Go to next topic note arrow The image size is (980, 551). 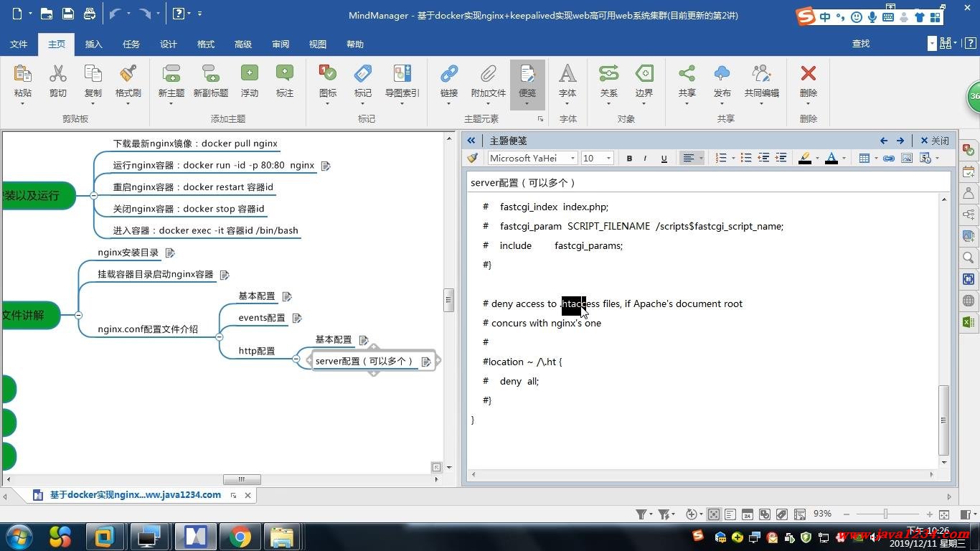click(900, 141)
